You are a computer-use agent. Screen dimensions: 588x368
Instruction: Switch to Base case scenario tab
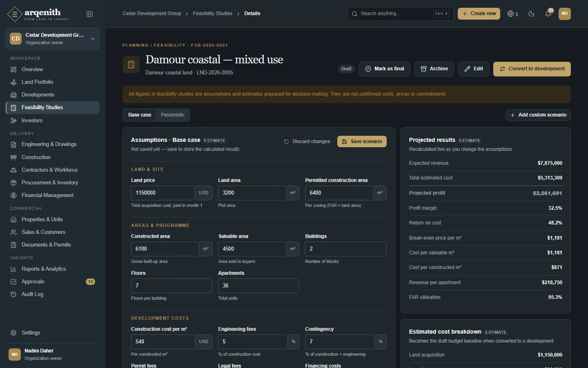click(x=140, y=115)
